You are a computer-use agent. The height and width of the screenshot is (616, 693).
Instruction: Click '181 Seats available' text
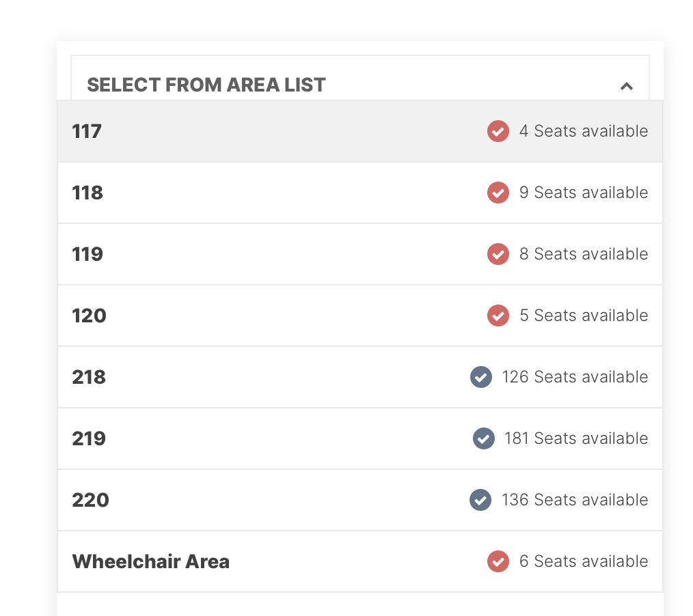coord(576,438)
